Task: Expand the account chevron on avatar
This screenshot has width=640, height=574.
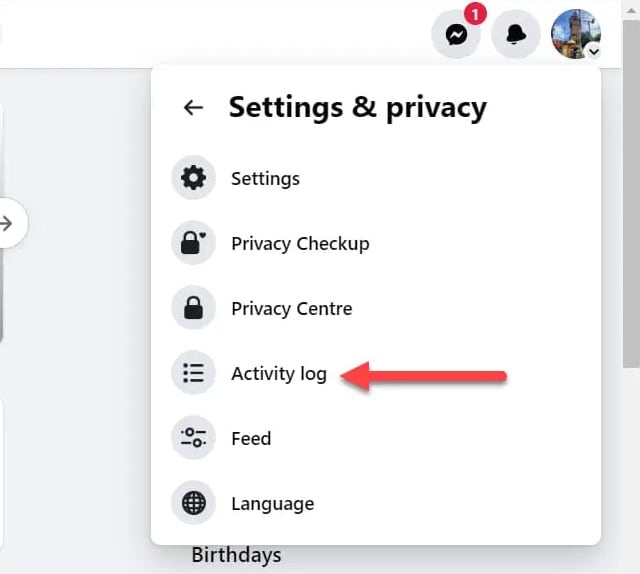Action: pos(594,52)
